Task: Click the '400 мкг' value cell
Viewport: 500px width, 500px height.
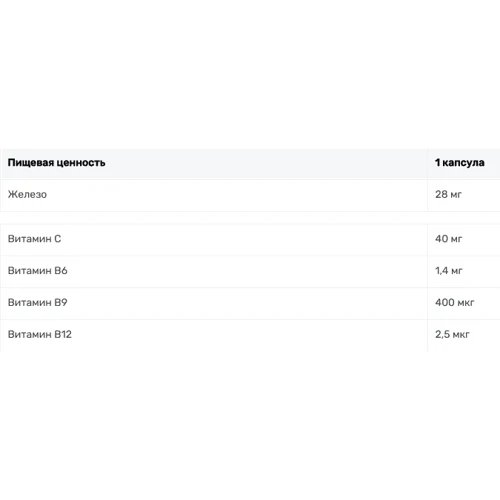Action: click(464, 303)
